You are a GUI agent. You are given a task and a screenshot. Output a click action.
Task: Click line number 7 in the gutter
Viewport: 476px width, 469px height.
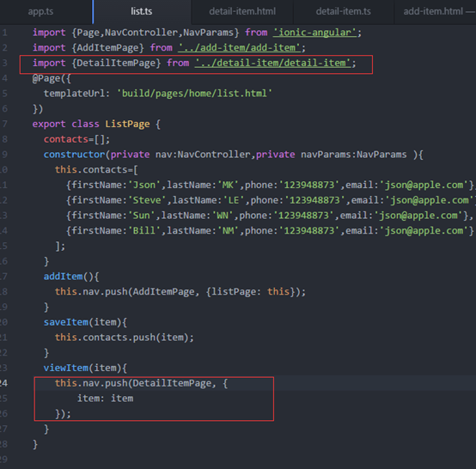[x=4, y=124]
